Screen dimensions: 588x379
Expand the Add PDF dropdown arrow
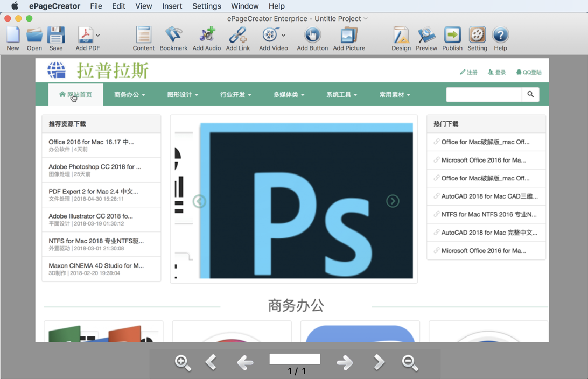click(x=97, y=34)
